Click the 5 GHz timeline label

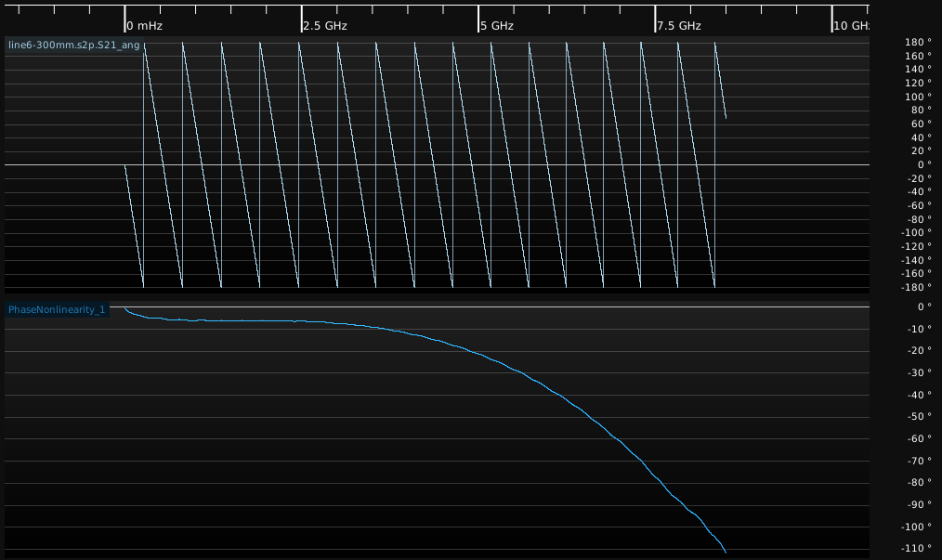click(x=497, y=26)
